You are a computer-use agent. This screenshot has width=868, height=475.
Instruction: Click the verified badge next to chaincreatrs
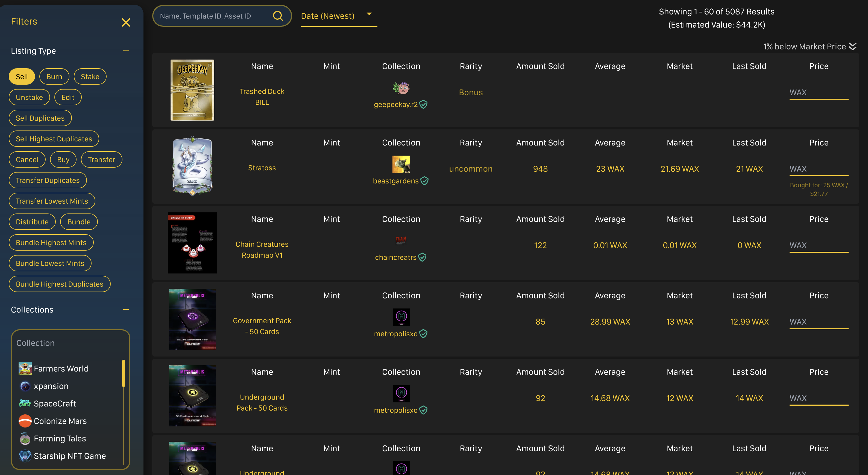(422, 257)
